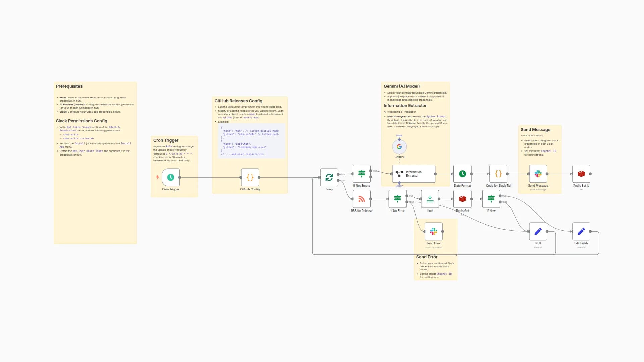Click the Loop node's done output port

pyautogui.click(x=338, y=174)
